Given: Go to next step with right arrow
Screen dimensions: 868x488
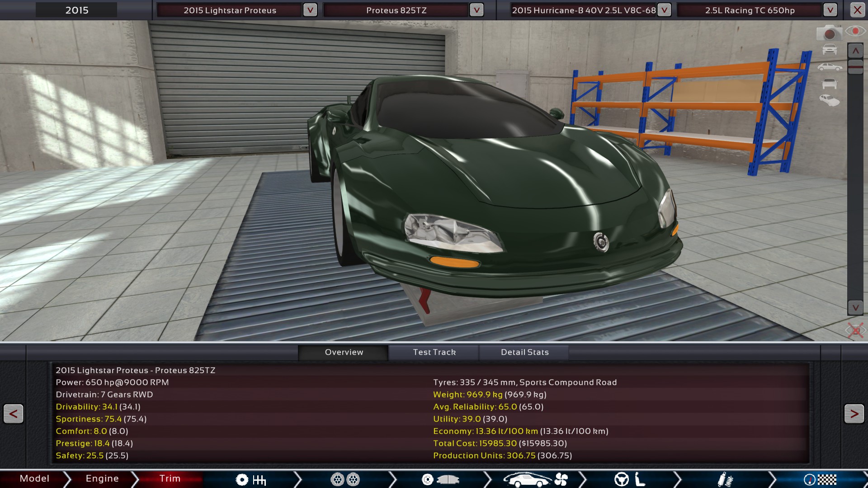Looking at the screenshot, I should (854, 413).
